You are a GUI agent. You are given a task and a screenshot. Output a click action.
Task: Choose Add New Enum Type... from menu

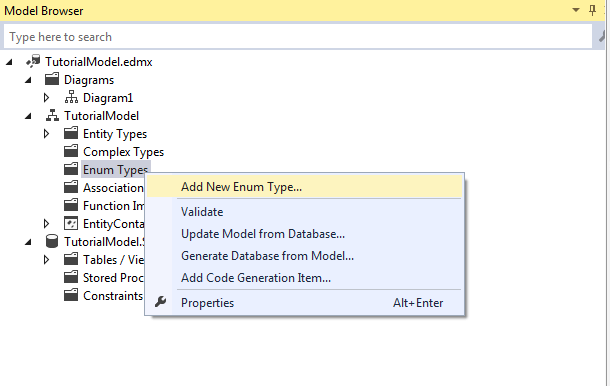tap(305, 187)
